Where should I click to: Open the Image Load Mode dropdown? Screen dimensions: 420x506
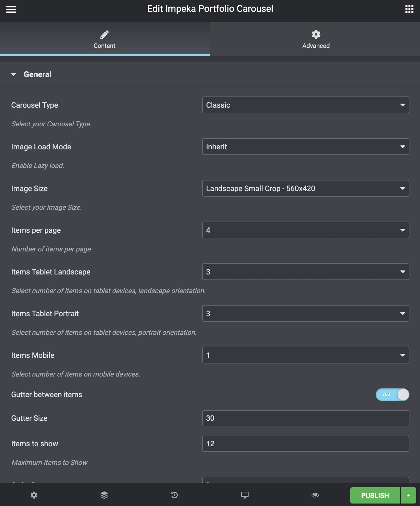coord(306,147)
